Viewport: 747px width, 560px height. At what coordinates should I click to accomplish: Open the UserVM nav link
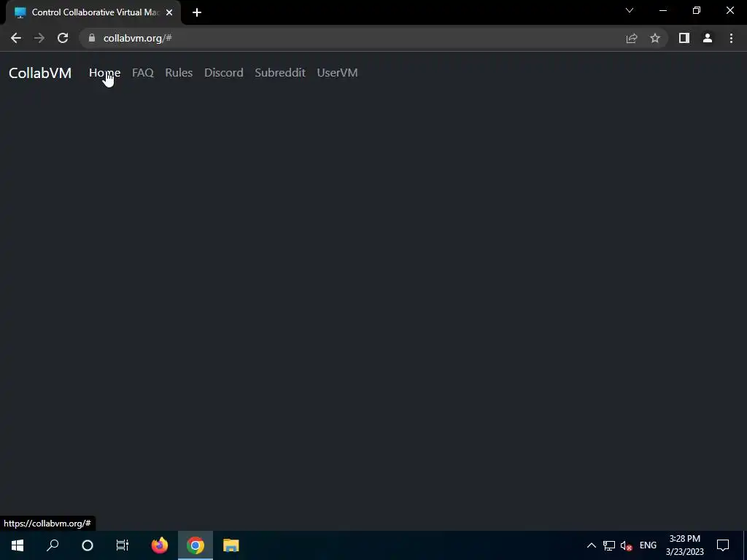(x=337, y=72)
